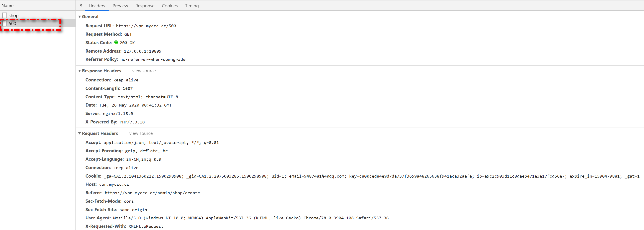The image size is (644, 230).
Task: Select the highlighted 500 request
Action: [13, 23]
